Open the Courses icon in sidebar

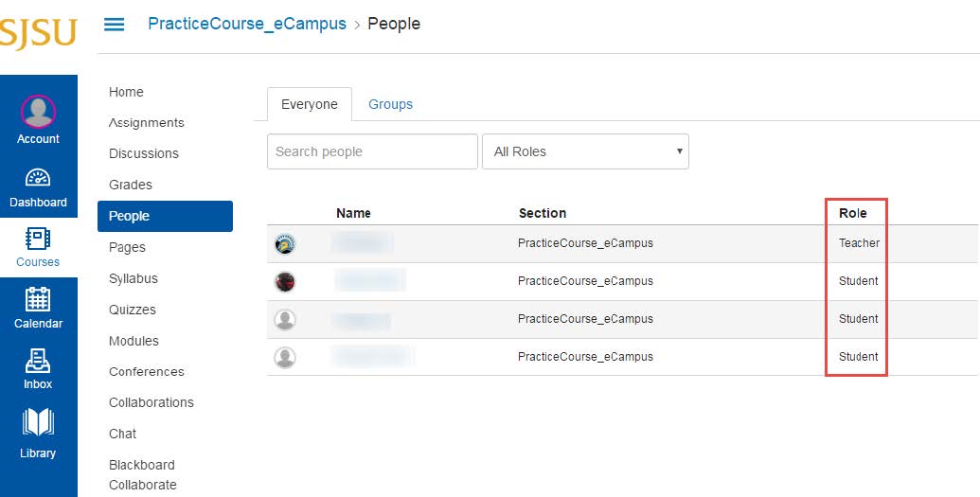click(38, 239)
